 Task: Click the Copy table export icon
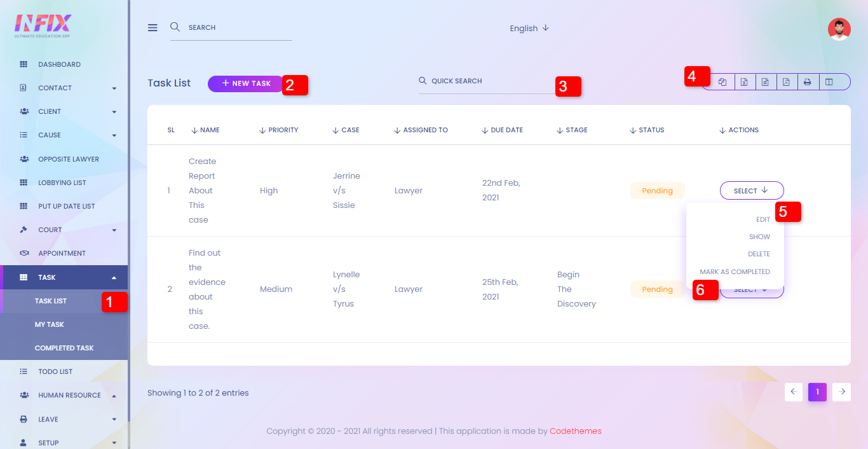723,82
